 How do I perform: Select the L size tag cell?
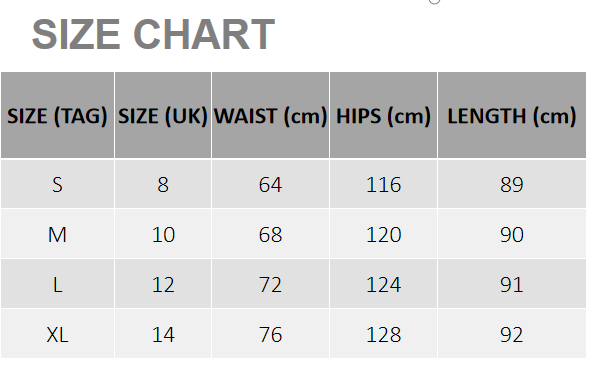57,284
